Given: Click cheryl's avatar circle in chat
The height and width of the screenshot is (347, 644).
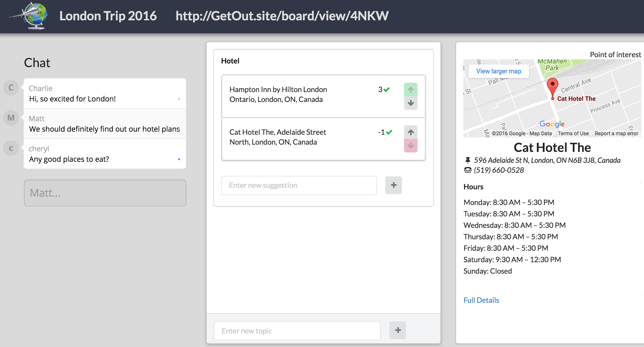Looking at the screenshot, I should point(11,148).
